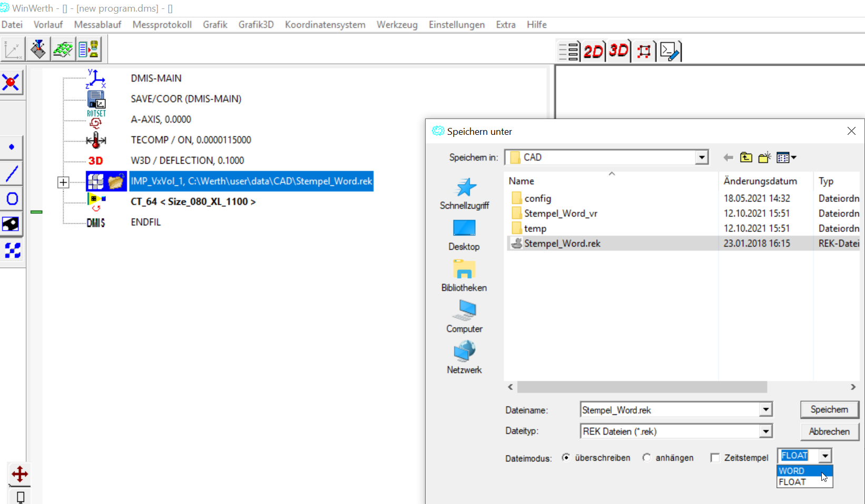Select the point element tool
Screen dimensions: 865x504
tap(12, 147)
